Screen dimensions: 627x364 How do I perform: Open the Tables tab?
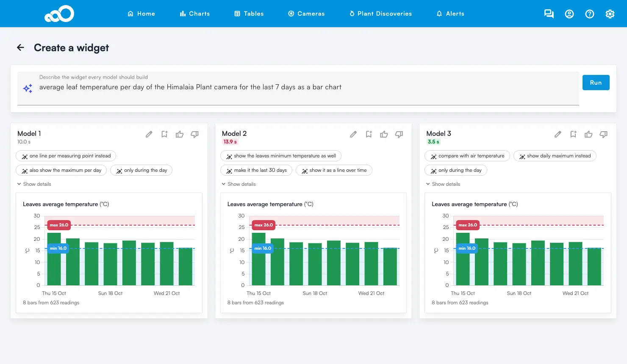pyautogui.click(x=249, y=14)
